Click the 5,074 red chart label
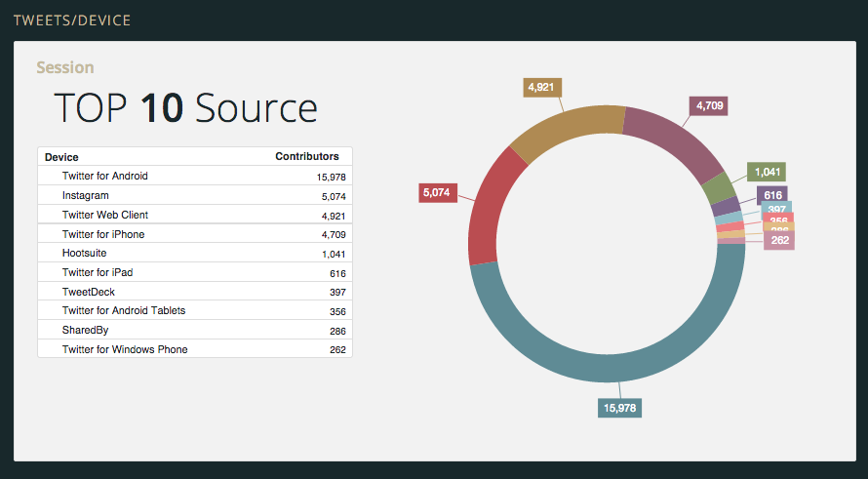868x479 pixels. tap(437, 193)
